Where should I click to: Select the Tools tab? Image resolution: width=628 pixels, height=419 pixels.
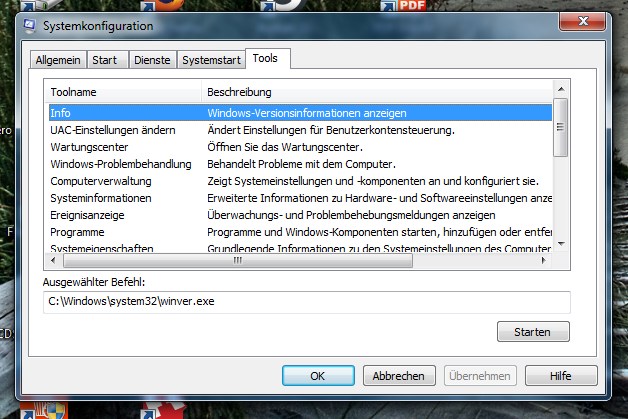[x=268, y=58]
